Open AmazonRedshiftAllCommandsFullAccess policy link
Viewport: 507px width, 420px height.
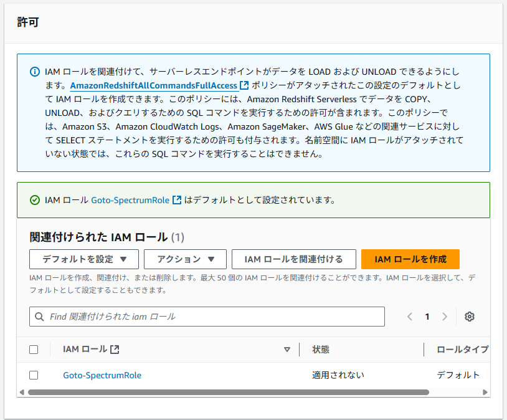[x=154, y=85]
